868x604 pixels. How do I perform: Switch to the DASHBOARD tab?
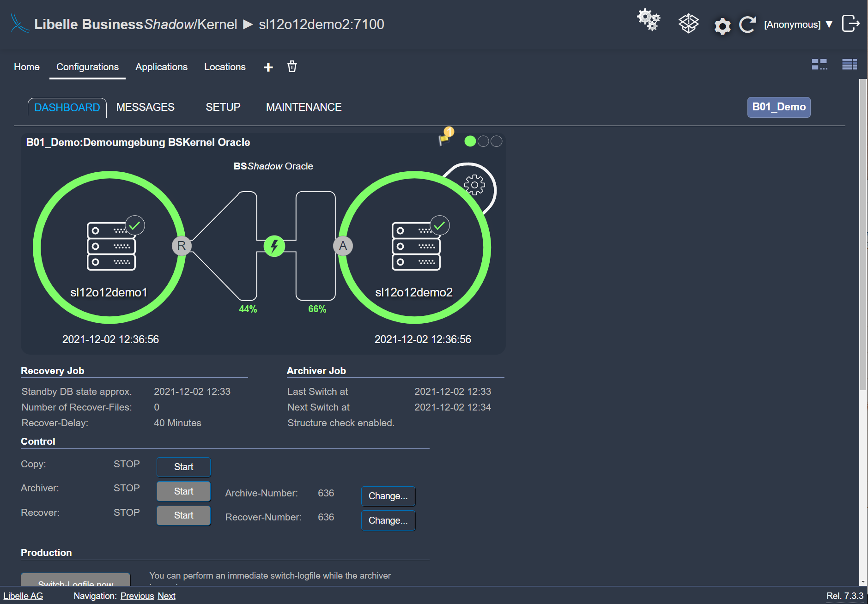point(67,108)
